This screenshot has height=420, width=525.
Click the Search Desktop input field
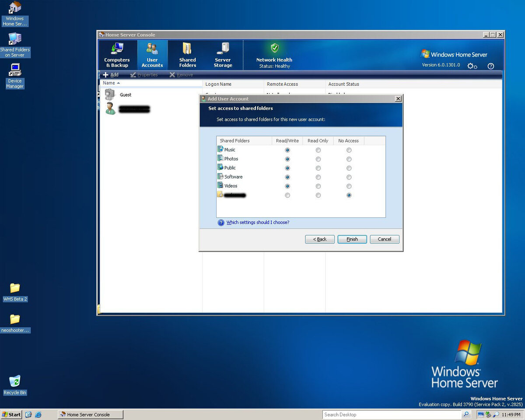click(x=392, y=414)
